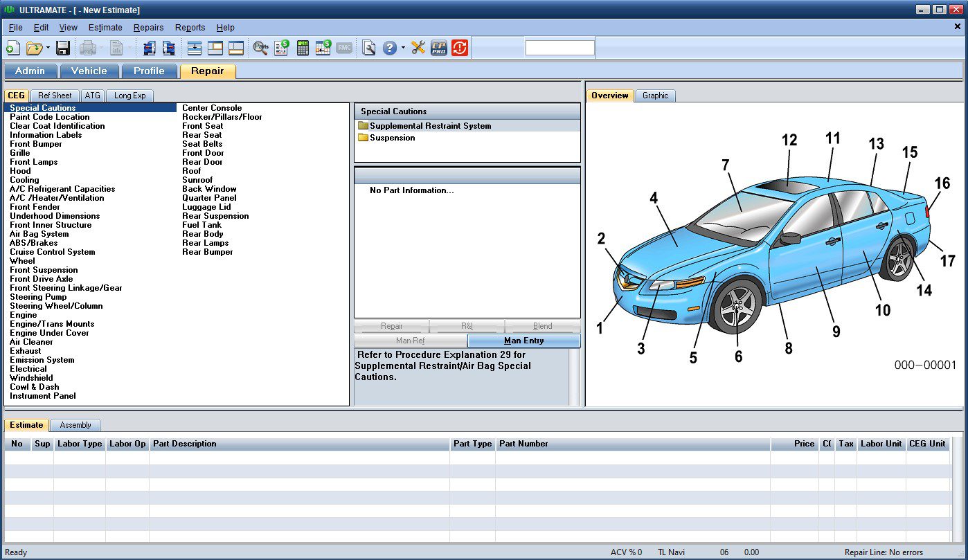Image resolution: width=968 pixels, height=560 pixels.
Task: Open the Estimate menu
Action: pos(105,28)
